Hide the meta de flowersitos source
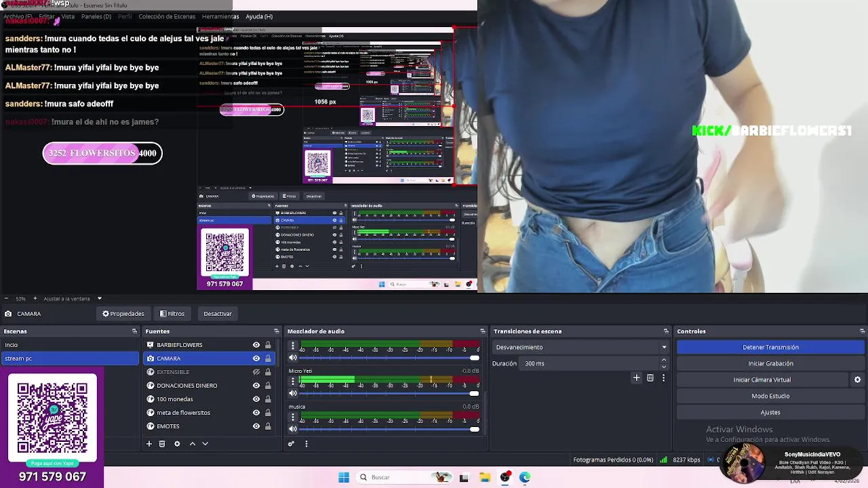 [x=256, y=413]
